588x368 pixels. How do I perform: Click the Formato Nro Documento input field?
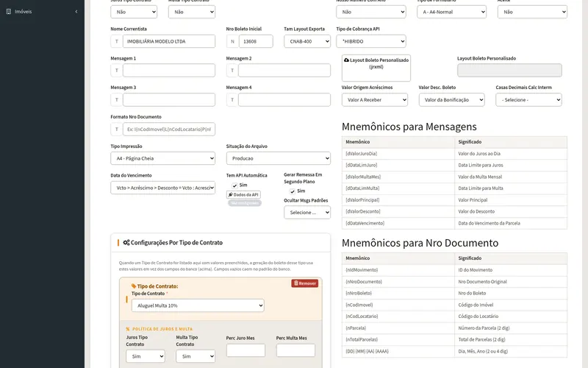(x=169, y=130)
